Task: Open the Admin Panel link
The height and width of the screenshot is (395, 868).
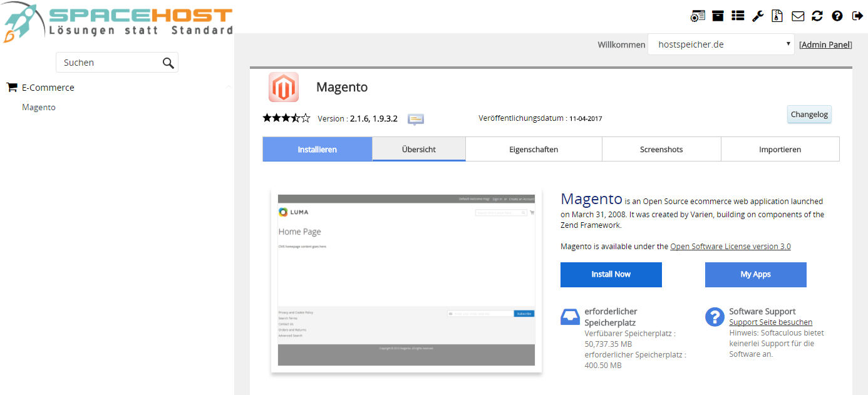Action: click(x=825, y=44)
